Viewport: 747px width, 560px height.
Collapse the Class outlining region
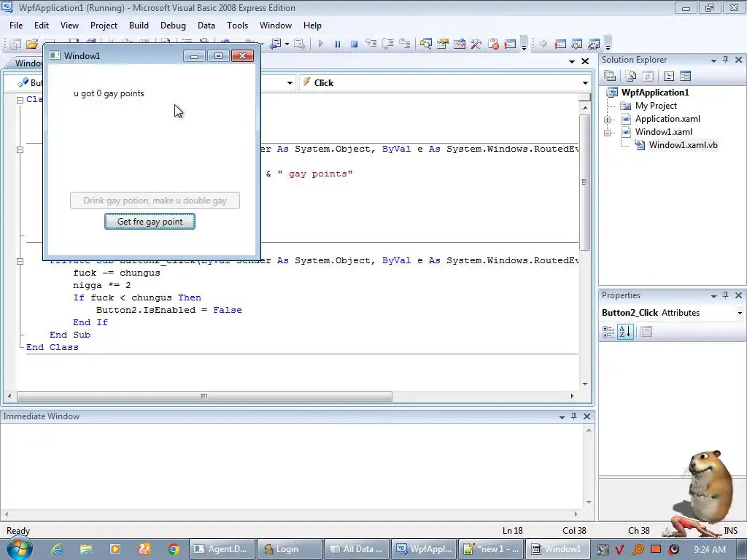pos(20,100)
